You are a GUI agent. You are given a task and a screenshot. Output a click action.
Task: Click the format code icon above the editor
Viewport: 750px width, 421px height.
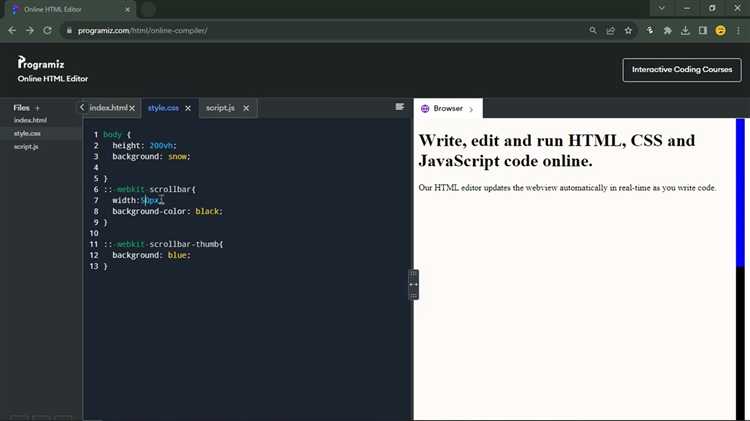tap(399, 107)
